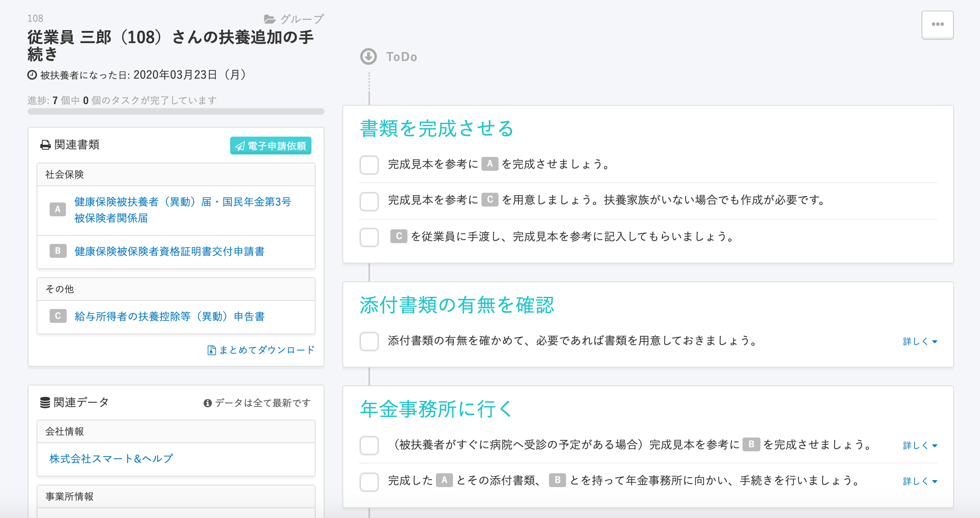Click the C badge in を用意しましょう task

[x=490, y=200]
